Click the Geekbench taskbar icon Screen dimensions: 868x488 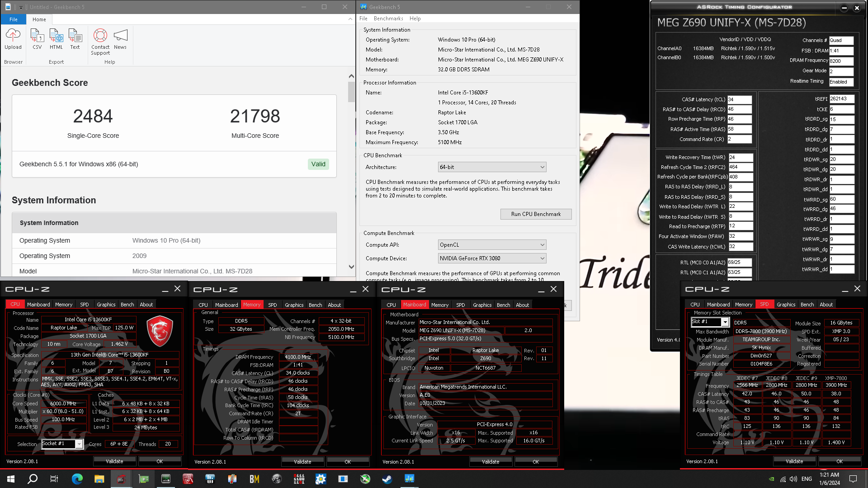pos(410,479)
